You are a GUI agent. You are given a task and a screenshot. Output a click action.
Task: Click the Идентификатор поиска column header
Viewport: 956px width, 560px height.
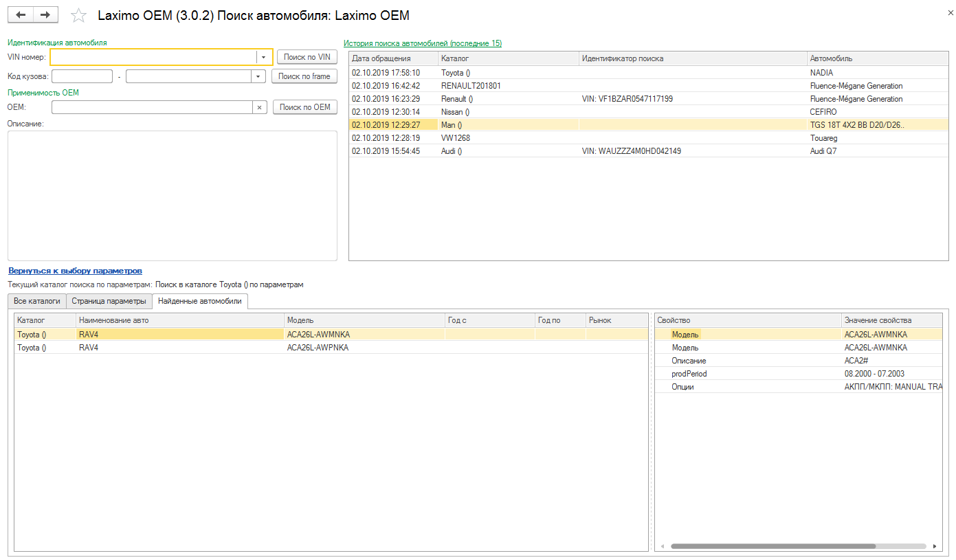(693, 58)
